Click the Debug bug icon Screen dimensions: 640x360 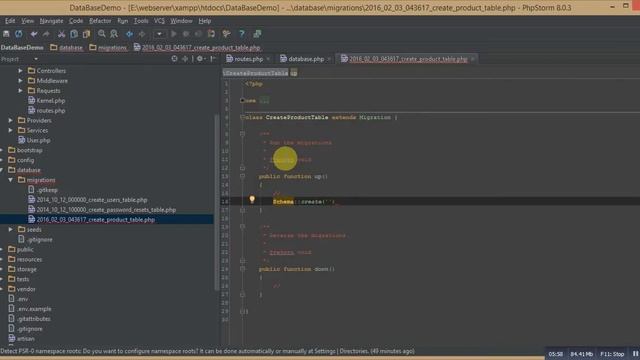(186, 34)
